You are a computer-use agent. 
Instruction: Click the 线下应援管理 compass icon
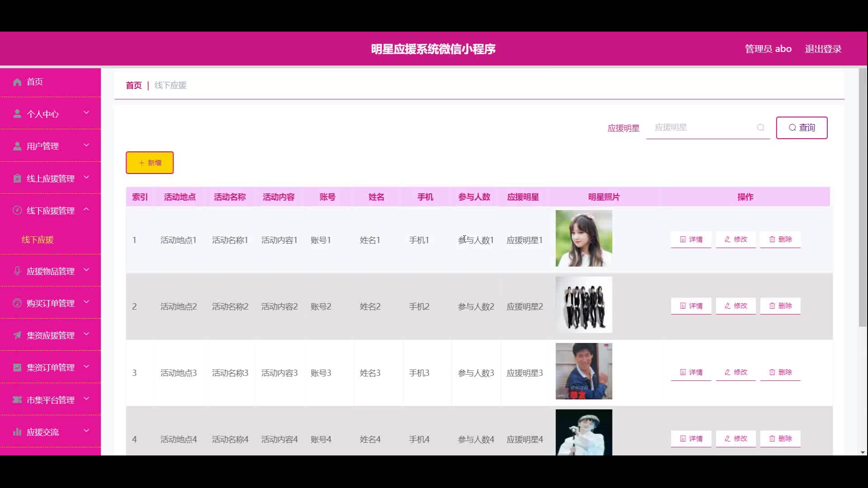(17, 211)
